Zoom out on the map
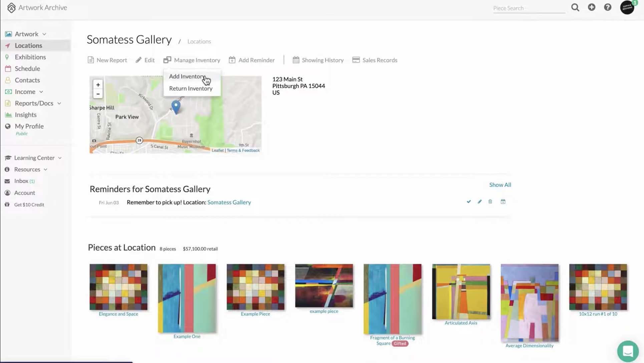The width and height of the screenshot is (644, 363). [x=98, y=94]
